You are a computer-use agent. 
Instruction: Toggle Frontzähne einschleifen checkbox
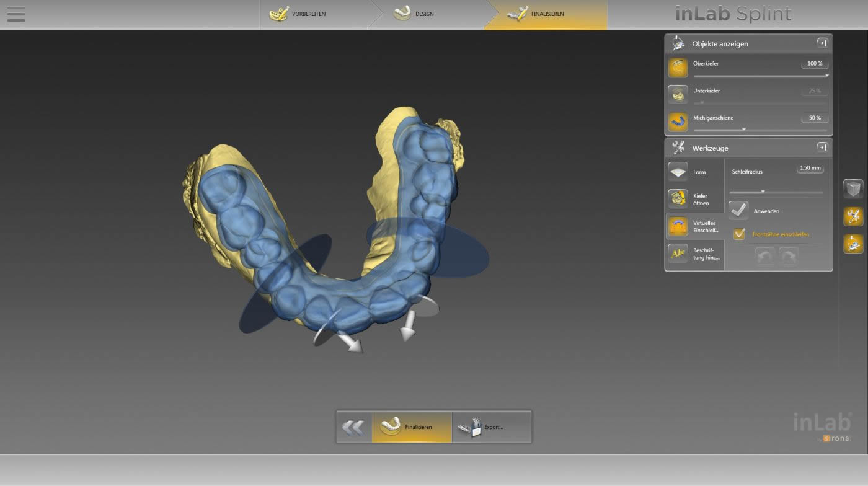pyautogui.click(x=739, y=234)
